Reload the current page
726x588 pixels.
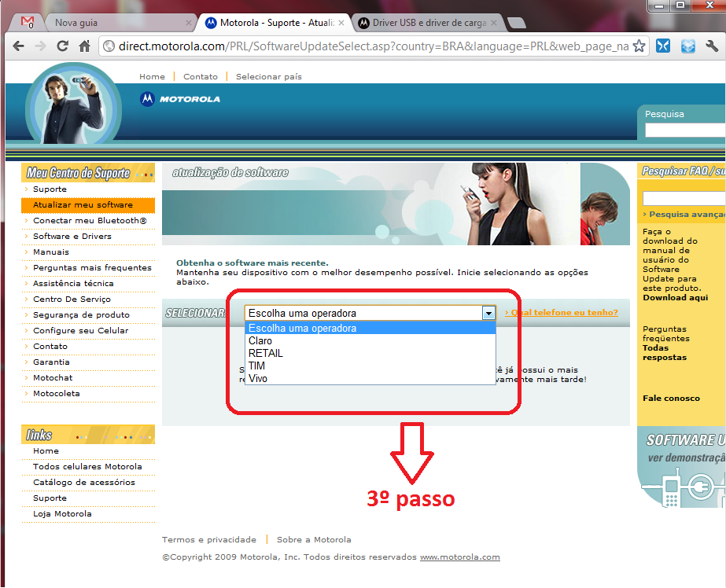point(62,46)
